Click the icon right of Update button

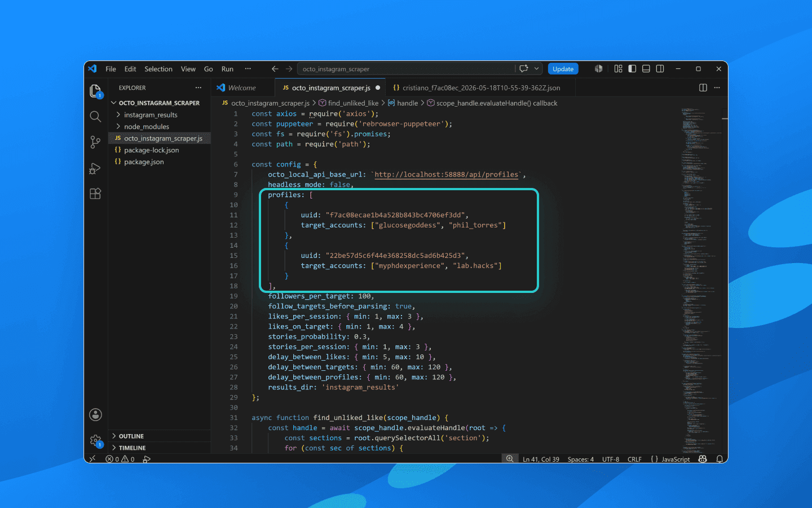pos(598,69)
